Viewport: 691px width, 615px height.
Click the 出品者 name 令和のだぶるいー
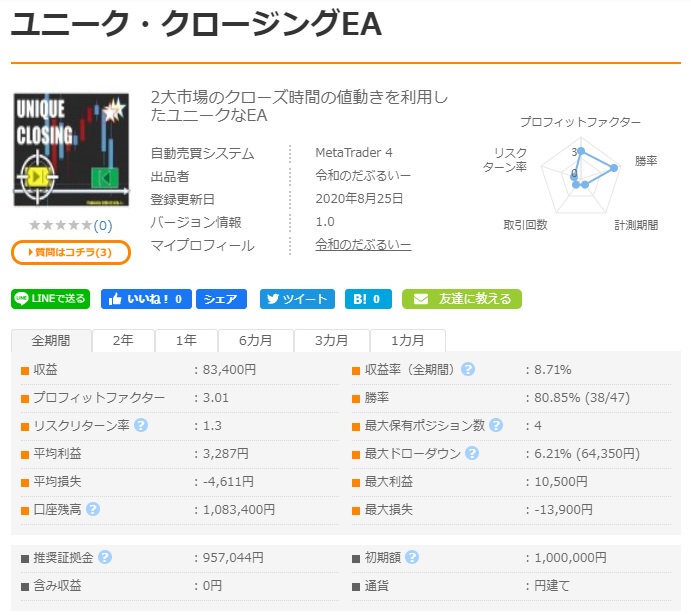[363, 176]
